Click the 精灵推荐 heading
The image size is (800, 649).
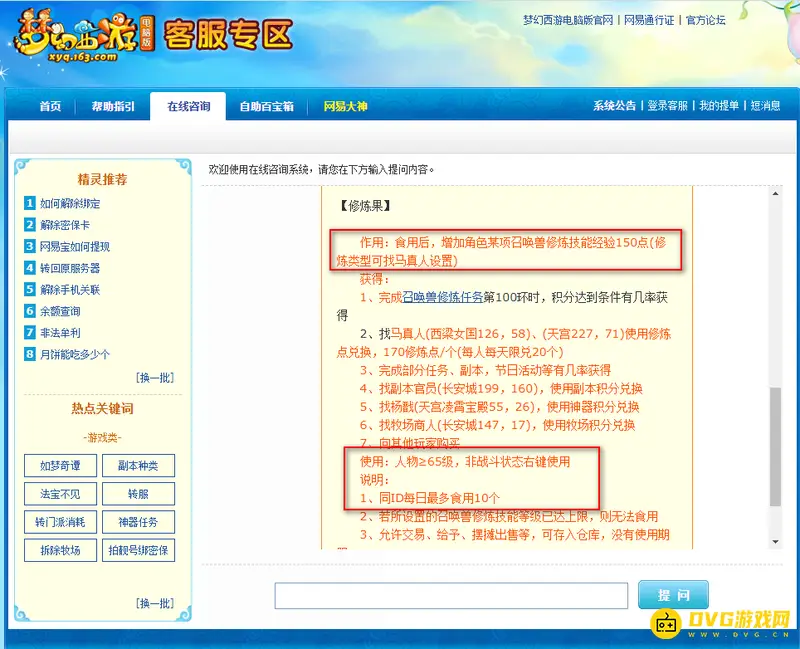pos(102,179)
